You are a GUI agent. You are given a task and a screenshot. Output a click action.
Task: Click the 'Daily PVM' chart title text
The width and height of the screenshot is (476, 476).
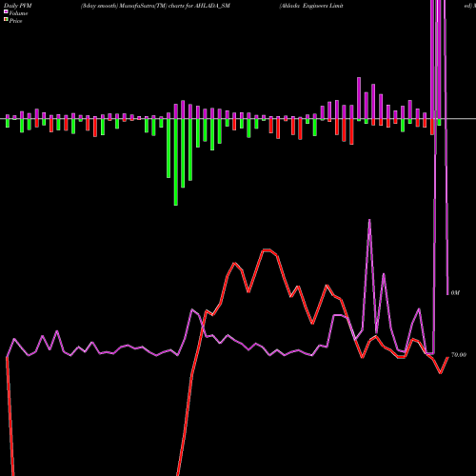18,6
